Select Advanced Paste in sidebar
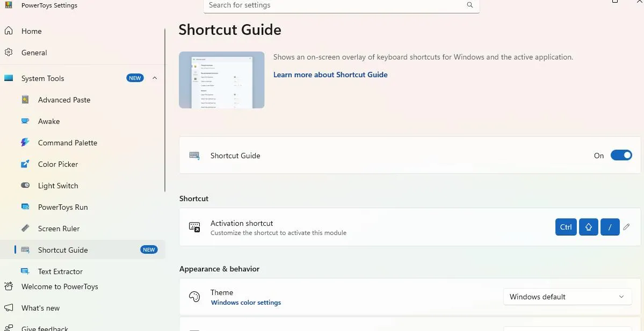644x331 pixels. (82, 100)
